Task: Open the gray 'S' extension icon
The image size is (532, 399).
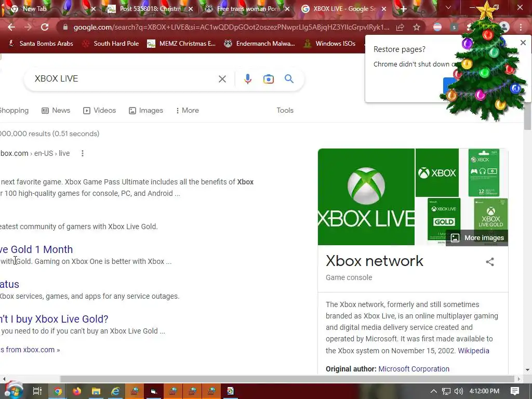Action: 454,27
